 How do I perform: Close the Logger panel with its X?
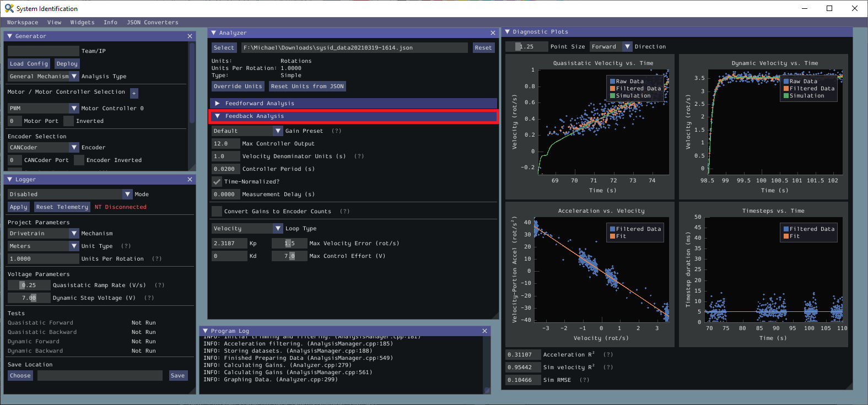190,180
